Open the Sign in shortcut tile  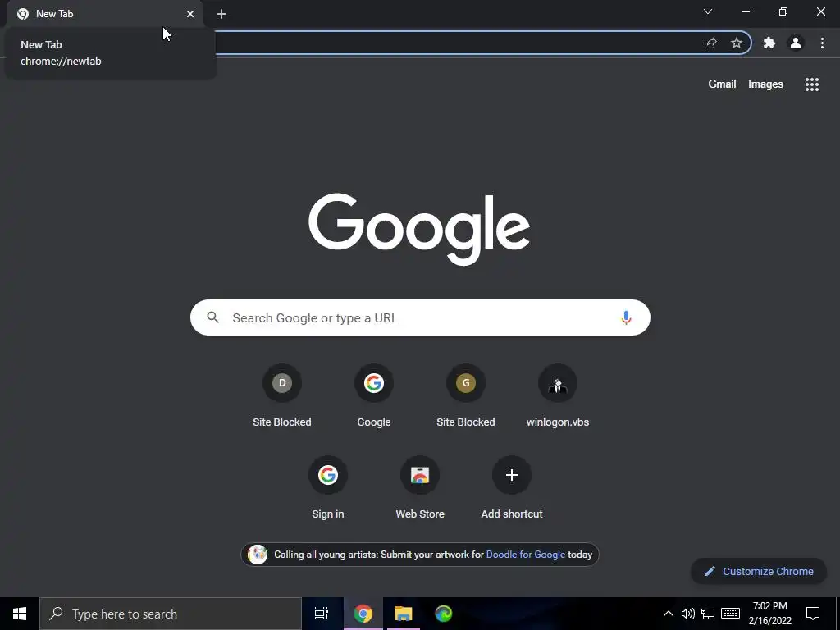click(x=328, y=488)
